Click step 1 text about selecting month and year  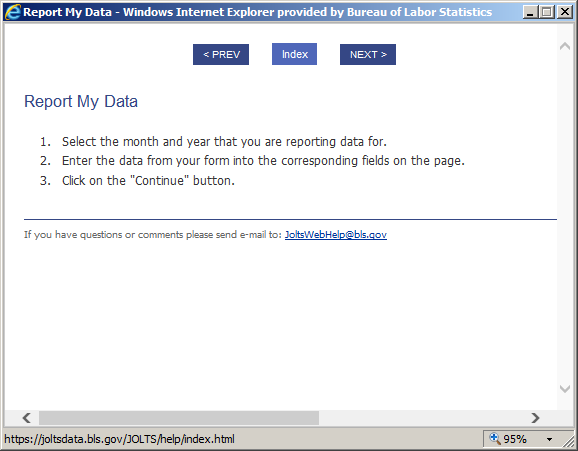pos(224,142)
